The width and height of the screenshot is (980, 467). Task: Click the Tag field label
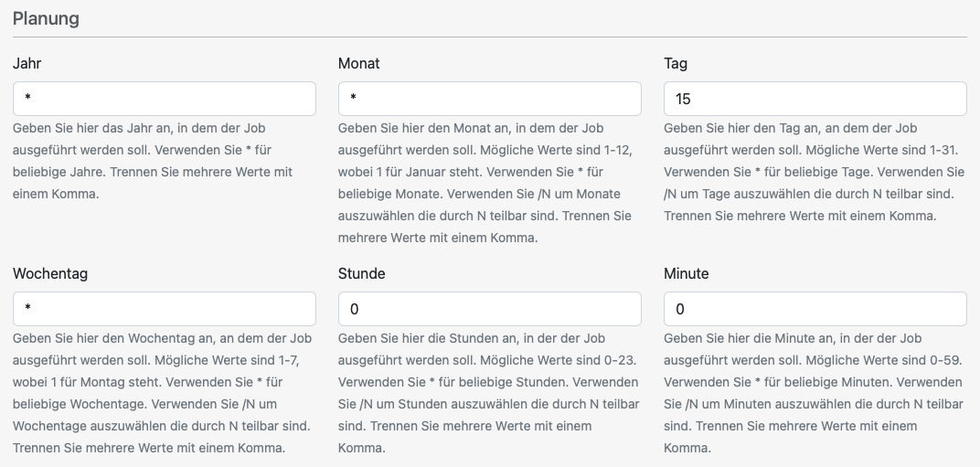tap(676, 64)
